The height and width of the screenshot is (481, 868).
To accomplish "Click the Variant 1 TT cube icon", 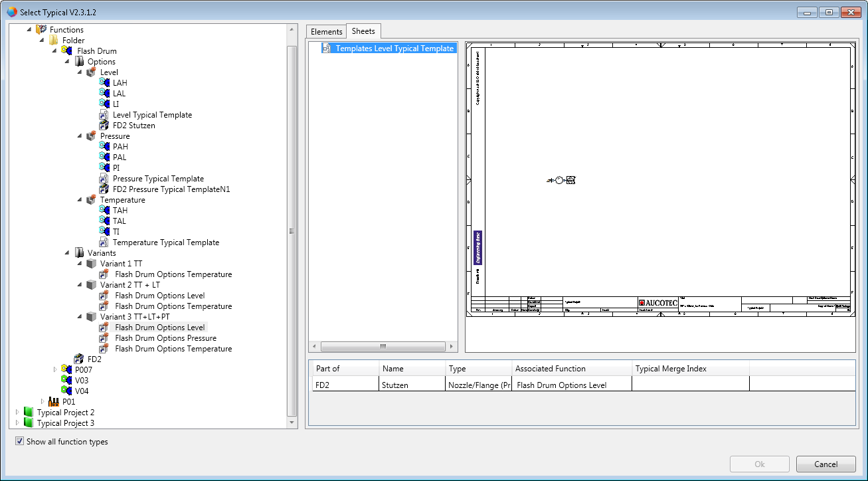I will pyautogui.click(x=92, y=264).
